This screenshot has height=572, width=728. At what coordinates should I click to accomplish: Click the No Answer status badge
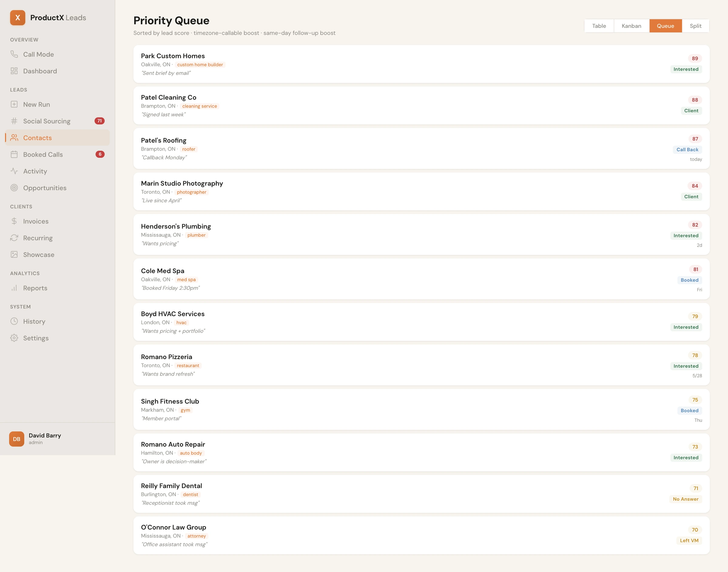[686, 499]
